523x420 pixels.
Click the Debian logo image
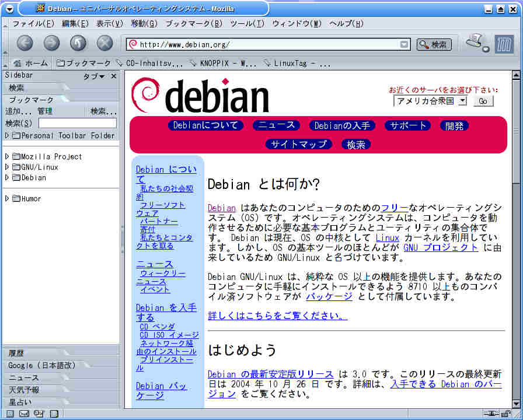coord(200,95)
